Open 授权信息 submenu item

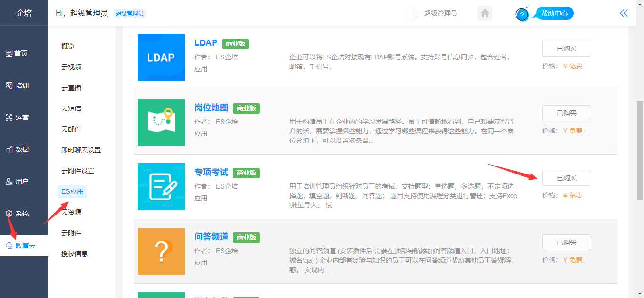tap(74, 254)
